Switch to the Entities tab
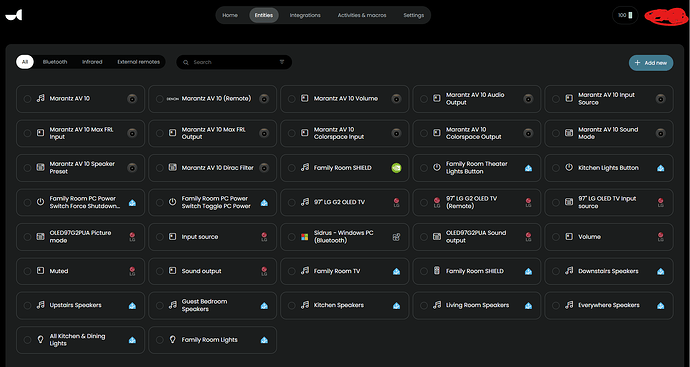The width and height of the screenshot is (690, 367). (264, 15)
